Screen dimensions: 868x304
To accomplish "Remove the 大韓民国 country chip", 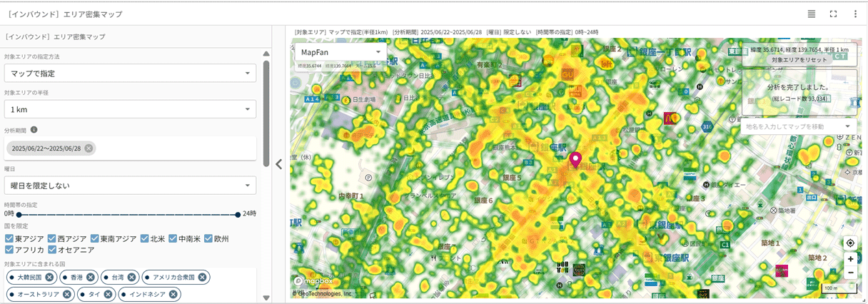I will click(49, 277).
